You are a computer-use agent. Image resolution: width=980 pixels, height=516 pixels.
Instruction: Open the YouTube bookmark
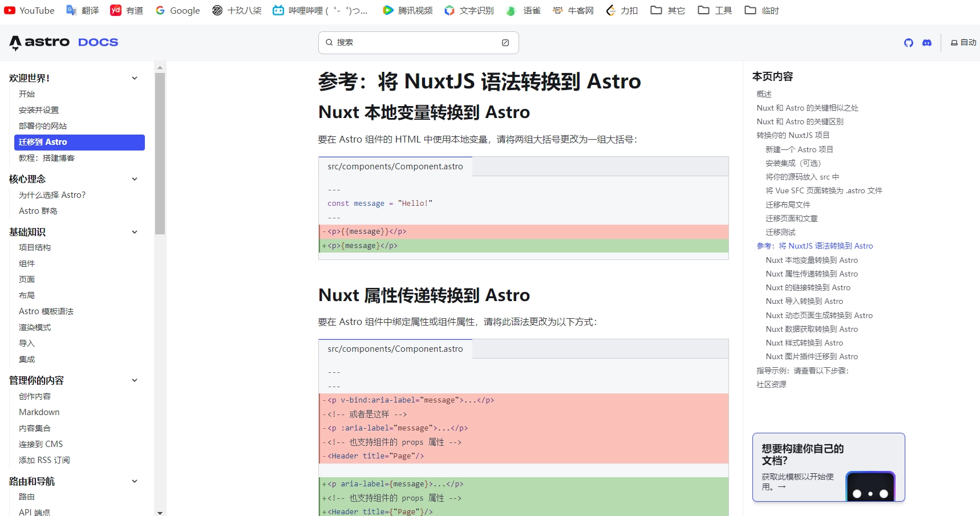point(29,10)
